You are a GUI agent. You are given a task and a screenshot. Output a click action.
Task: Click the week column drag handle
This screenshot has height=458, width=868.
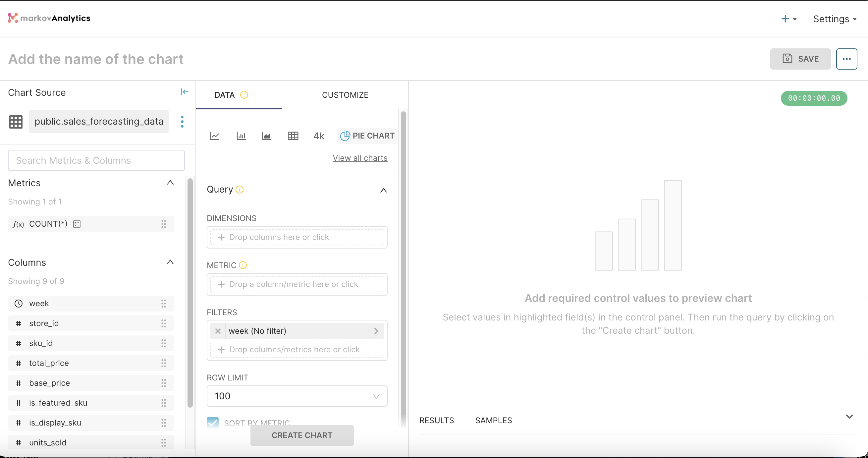pos(163,303)
